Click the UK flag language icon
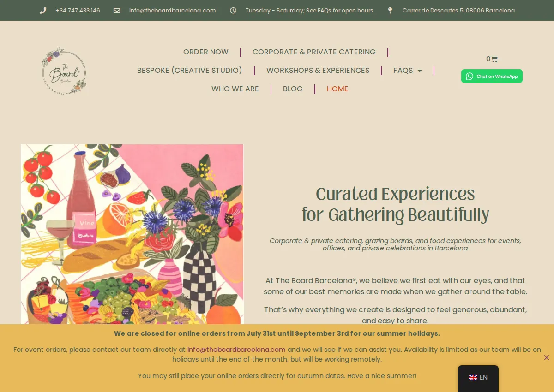 click(x=473, y=377)
